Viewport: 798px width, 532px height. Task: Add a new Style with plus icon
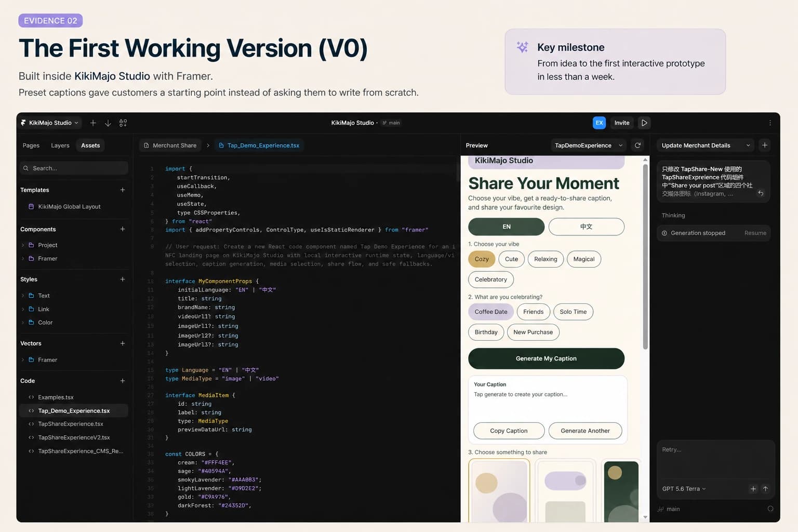coord(123,280)
